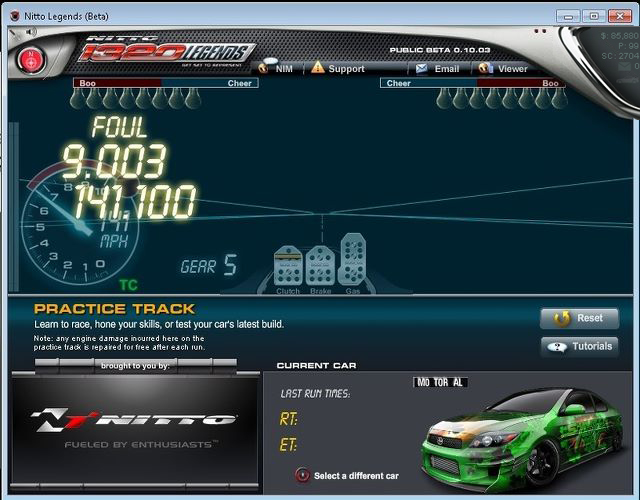Click the 141.100 speed readout

pyautogui.click(x=135, y=202)
